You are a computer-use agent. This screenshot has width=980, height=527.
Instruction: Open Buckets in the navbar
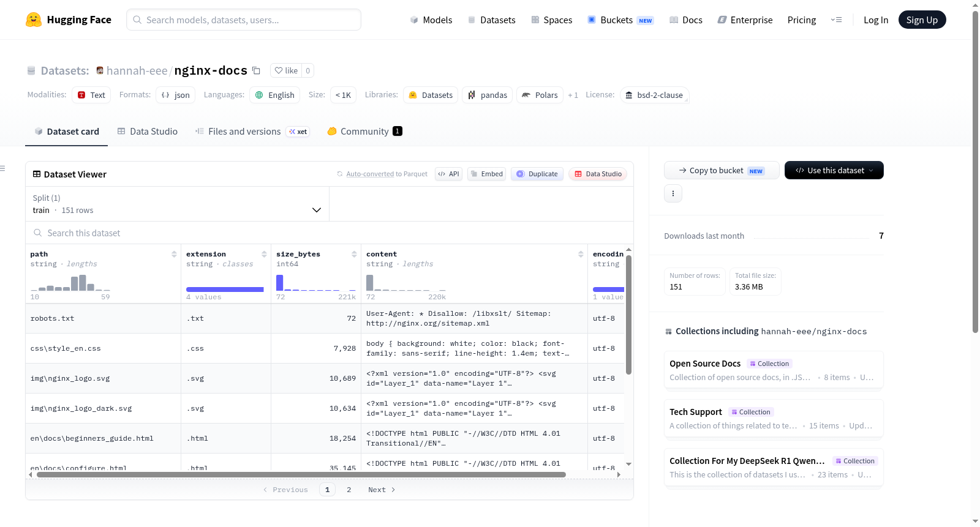click(620, 20)
